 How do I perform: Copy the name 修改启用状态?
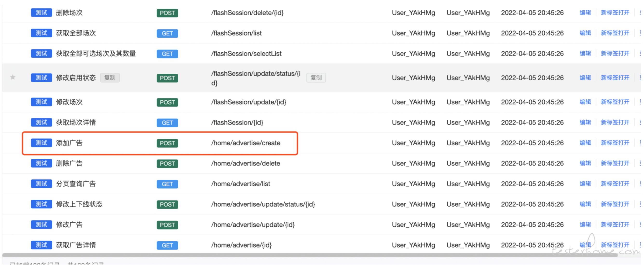110,78
